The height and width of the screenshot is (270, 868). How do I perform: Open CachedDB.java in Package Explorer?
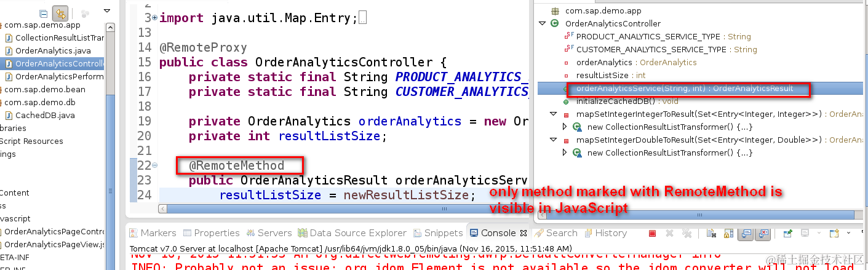coord(40,115)
